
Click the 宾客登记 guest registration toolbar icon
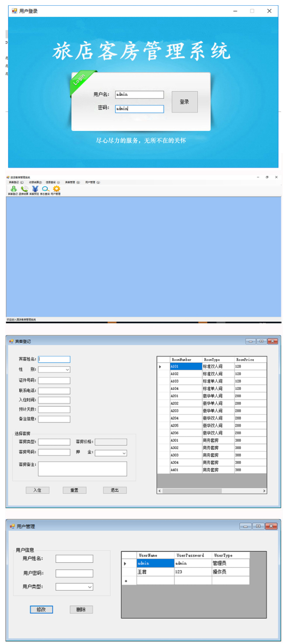(13, 189)
